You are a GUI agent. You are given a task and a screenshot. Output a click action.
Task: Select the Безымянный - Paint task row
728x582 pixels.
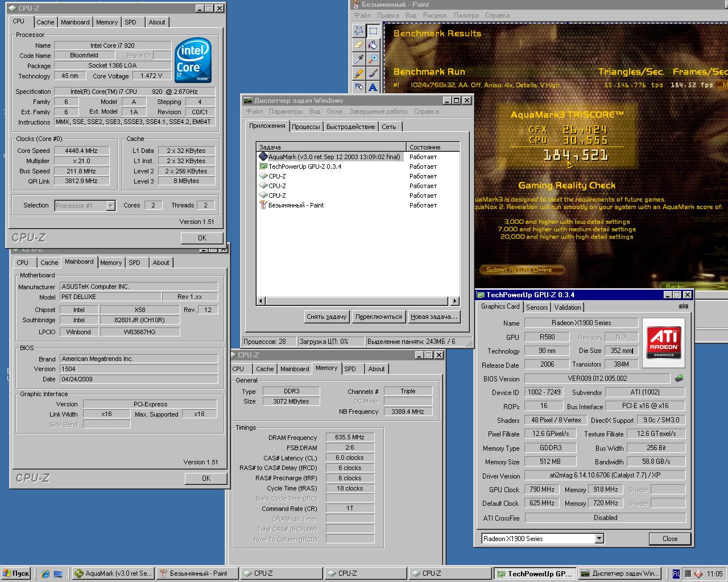coord(358,205)
